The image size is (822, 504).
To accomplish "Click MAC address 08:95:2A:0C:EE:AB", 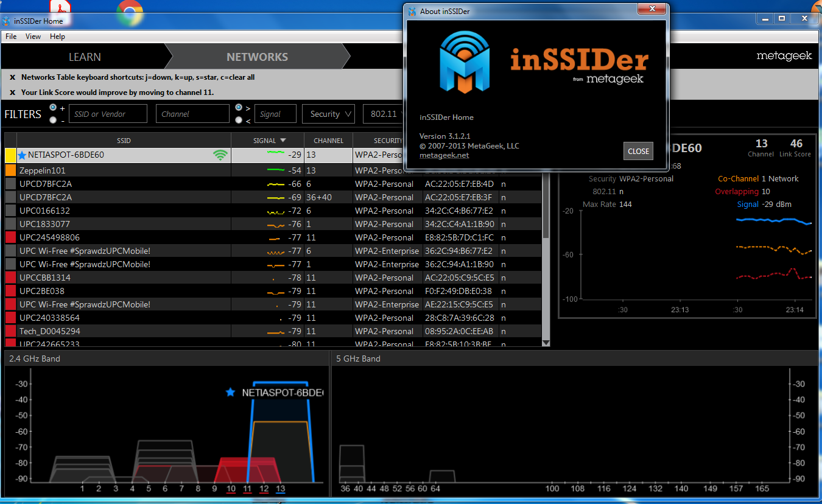I will point(459,331).
